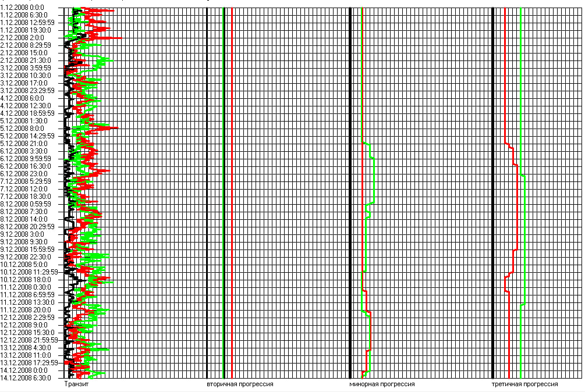Click the минорная прогрессия column label
This screenshot has width=585, height=392.
382,384
